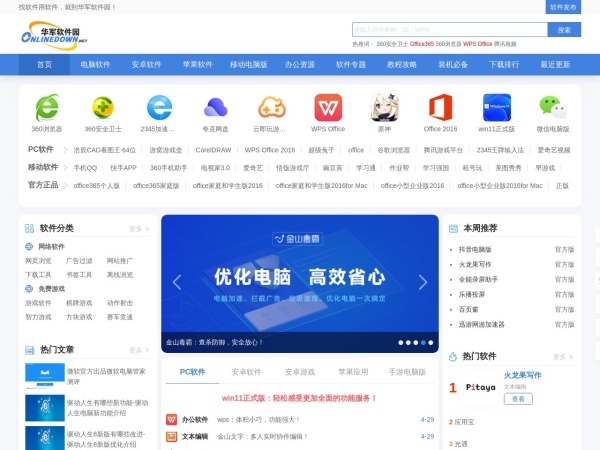Open 电脑软件 in navigation bar

tap(97, 64)
